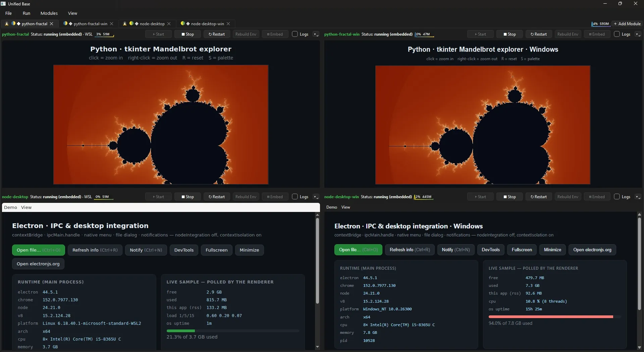The width and height of the screenshot is (644, 352).
Task: Enable Logs checkbox for python-fractal-win
Action: [x=617, y=34]
